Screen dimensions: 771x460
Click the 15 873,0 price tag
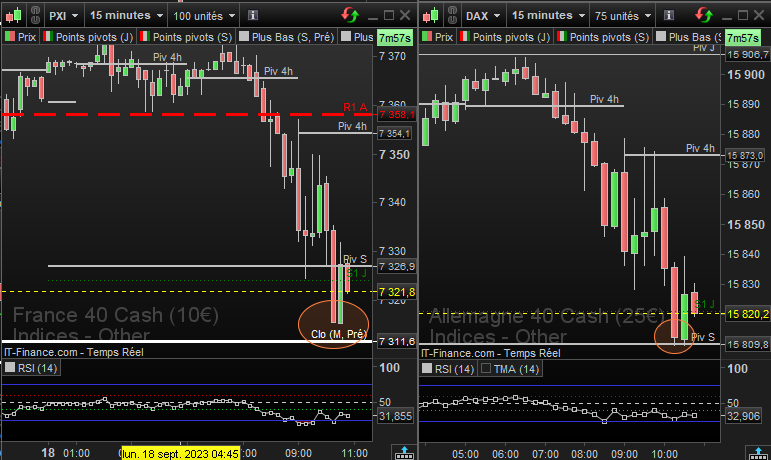tap(745, 156)
